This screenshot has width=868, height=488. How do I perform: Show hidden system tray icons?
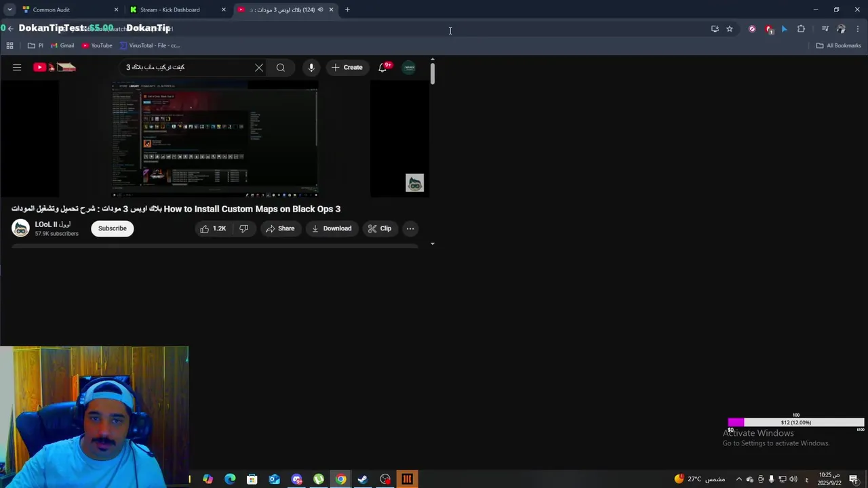click(739, 479)
